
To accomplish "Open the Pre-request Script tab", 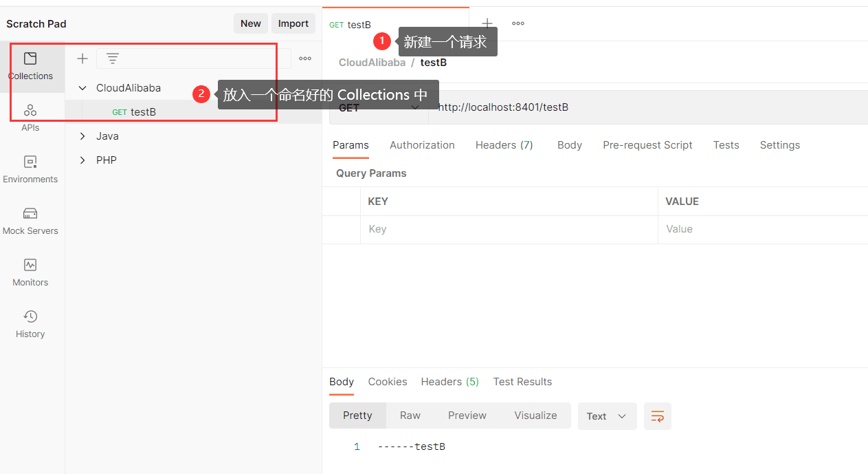I will [647, 145].
